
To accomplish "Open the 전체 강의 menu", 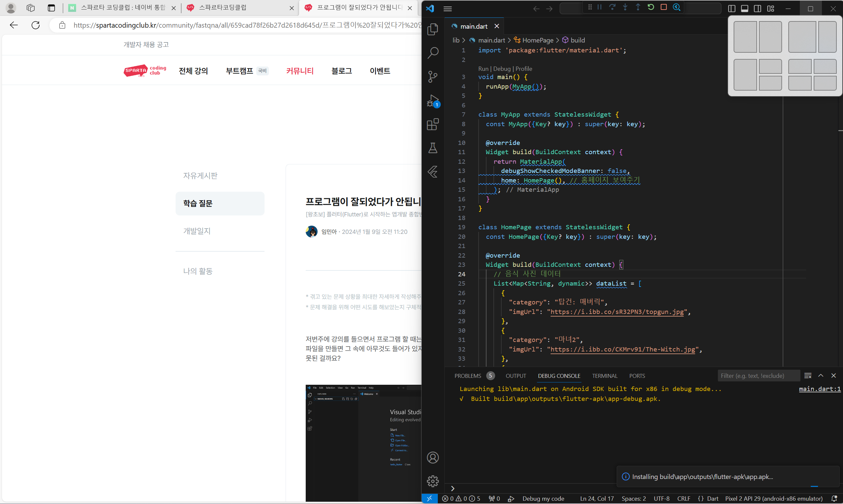I will click(193, 70).
